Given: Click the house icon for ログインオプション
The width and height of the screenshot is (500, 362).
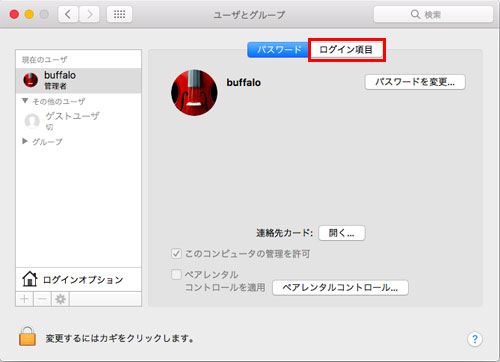Looking at the screenshot, I should click(x=30, y=279).
